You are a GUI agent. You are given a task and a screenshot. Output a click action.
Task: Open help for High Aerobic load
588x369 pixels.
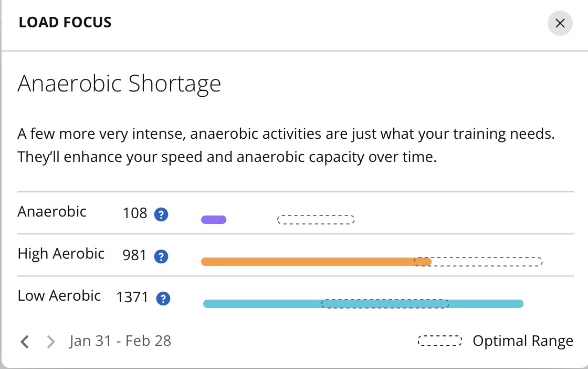pos(161,257)
